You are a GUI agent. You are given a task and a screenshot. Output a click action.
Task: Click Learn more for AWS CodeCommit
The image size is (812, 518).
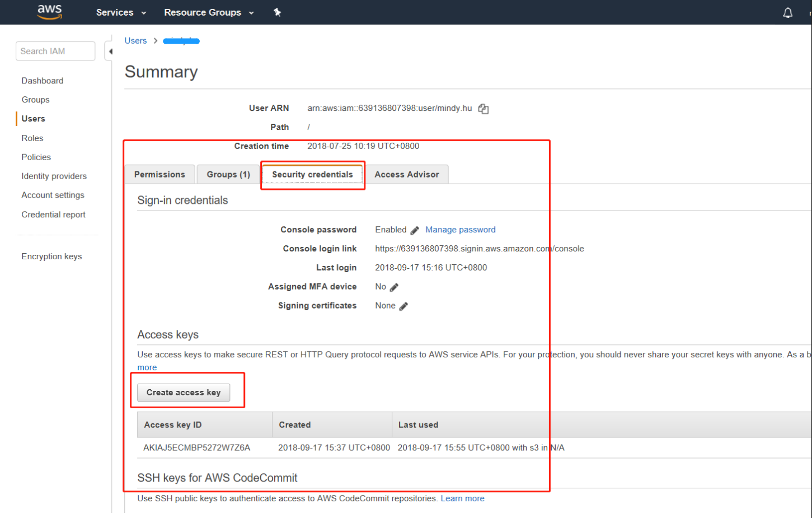[462, 498]
